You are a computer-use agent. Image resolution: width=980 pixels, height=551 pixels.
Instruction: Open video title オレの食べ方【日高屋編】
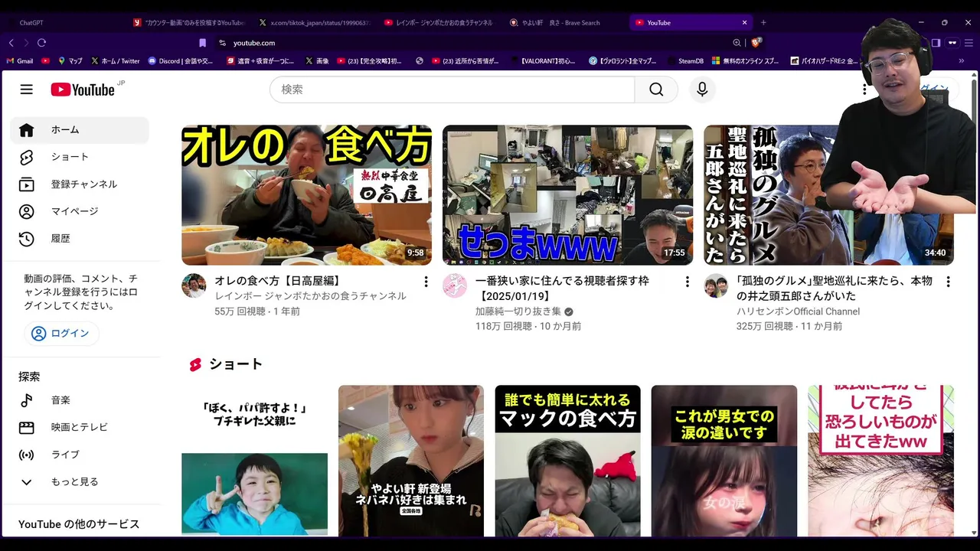pyautogui.click(x=277, y=281)
